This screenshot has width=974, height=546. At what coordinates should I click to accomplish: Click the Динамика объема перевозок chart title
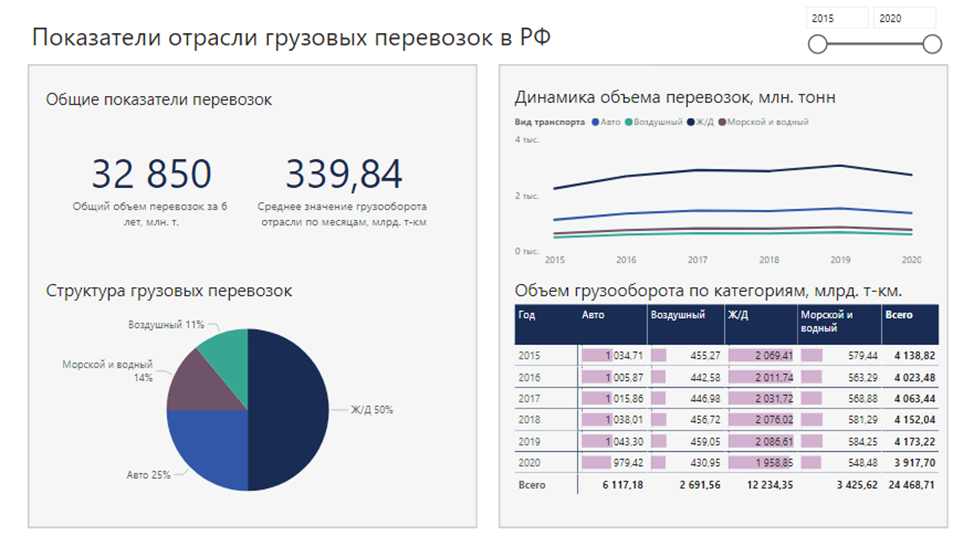[675, 98]
